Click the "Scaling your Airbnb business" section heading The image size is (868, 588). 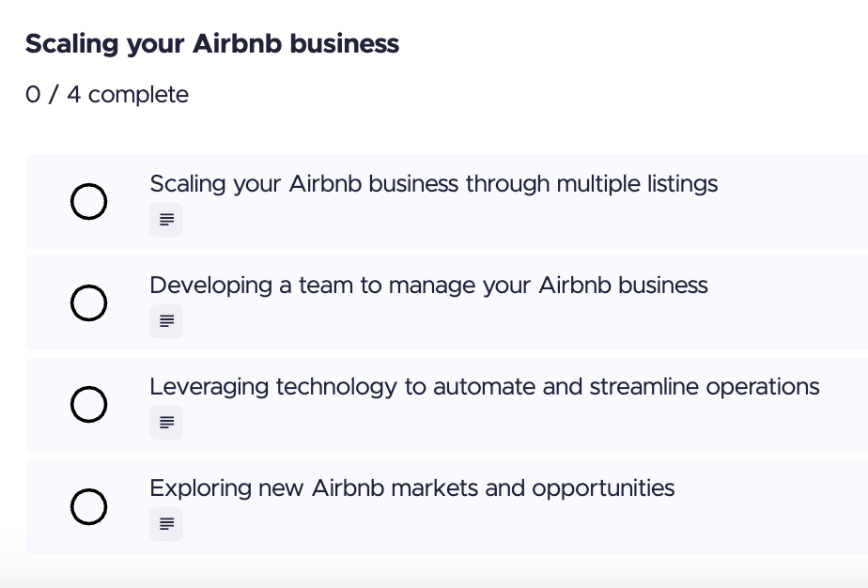coord(211,44)
